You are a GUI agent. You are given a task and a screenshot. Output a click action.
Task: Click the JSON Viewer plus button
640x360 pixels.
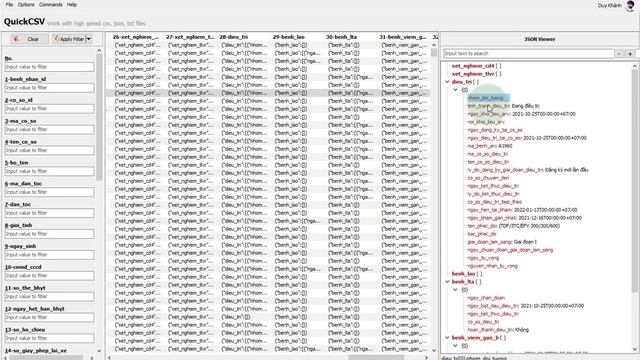tap(630, 53)
